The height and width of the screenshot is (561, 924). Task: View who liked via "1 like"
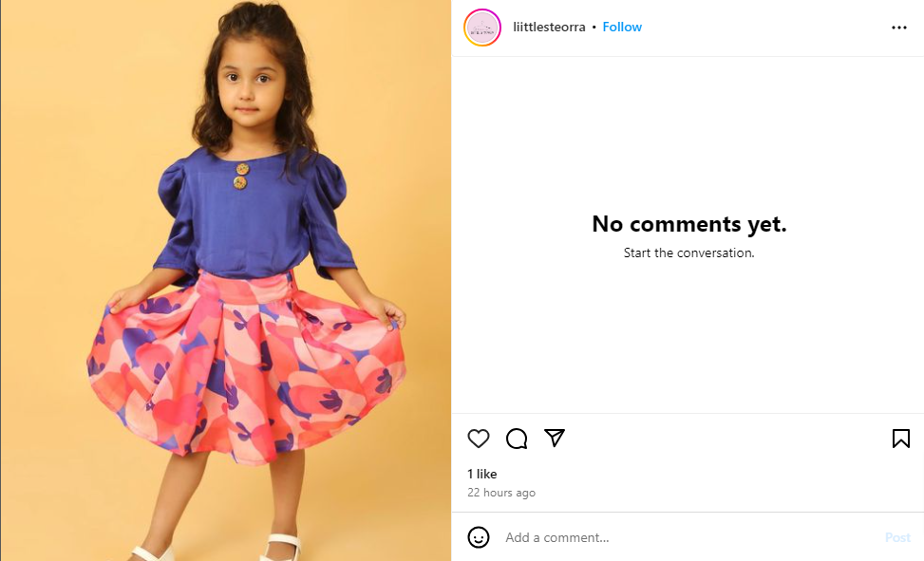[x=481, y=474]
